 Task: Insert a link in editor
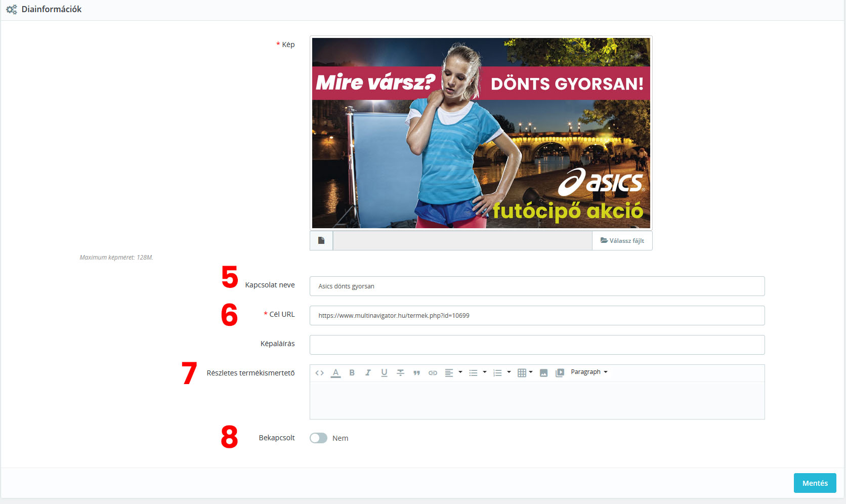click(433, 373)
